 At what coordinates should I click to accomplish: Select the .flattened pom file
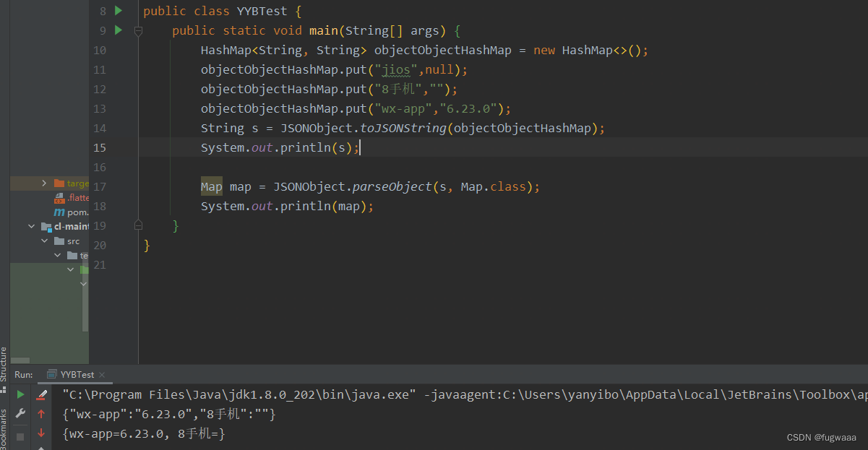point(74,197)
